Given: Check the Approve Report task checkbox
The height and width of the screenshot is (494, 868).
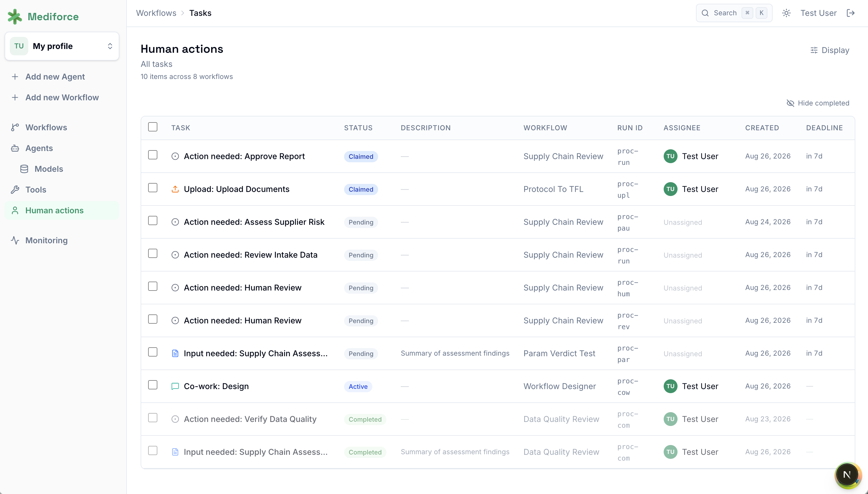Looking at the screenshot, I should click(153, 155).
